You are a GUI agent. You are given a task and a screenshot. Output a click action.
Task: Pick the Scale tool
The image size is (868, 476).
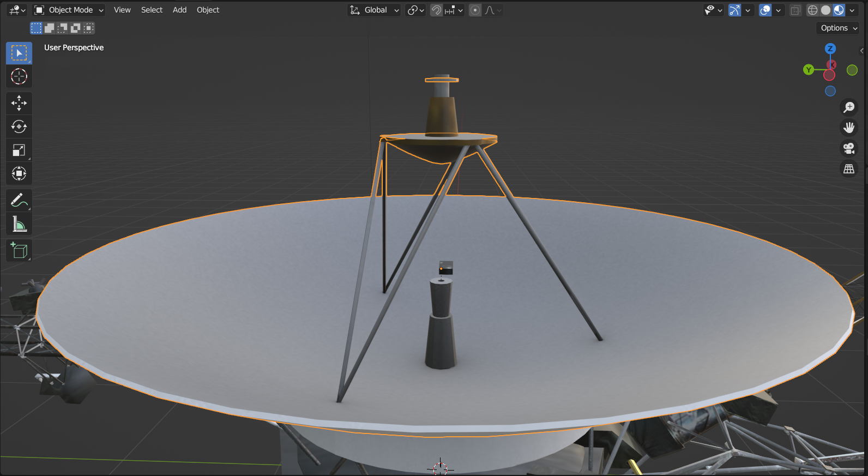pyautogui.click(x=19, y=150)
